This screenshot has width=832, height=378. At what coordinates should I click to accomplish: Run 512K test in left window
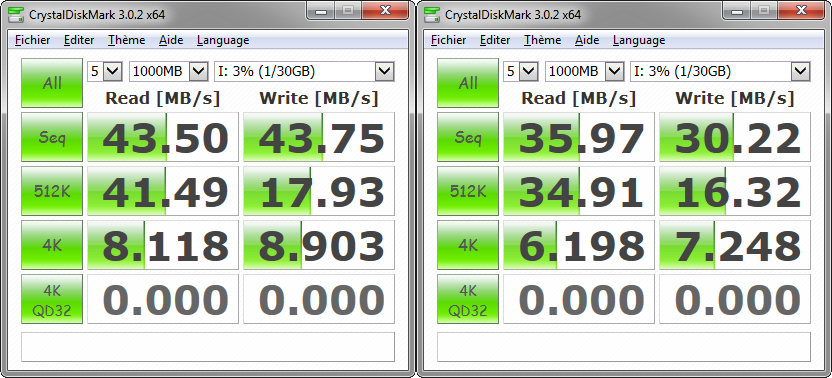(x=52, y=191)
